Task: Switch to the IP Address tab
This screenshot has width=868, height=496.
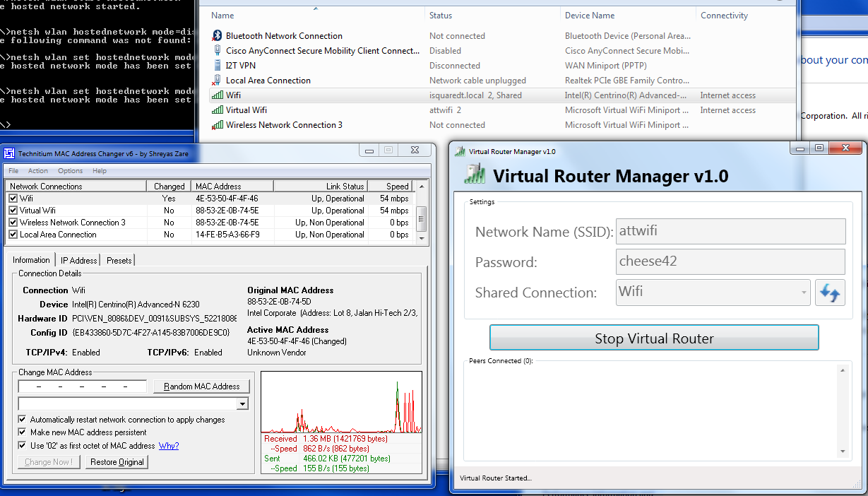Action: tap(78, 261)
